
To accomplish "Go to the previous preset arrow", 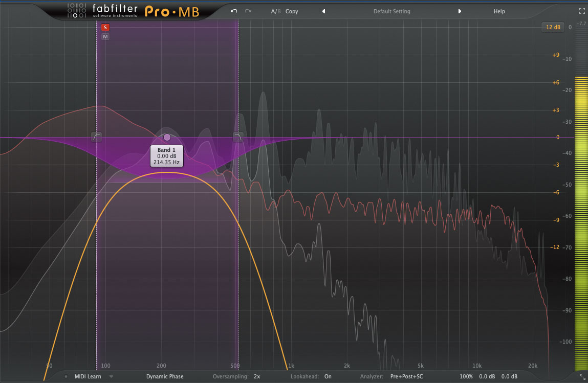I will point(323,11).
